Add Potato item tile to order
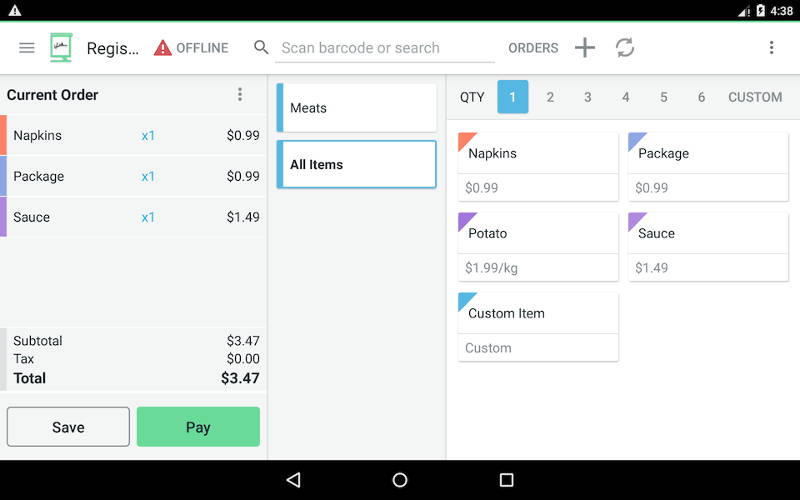Screen dimensions: 800x500 538,247
